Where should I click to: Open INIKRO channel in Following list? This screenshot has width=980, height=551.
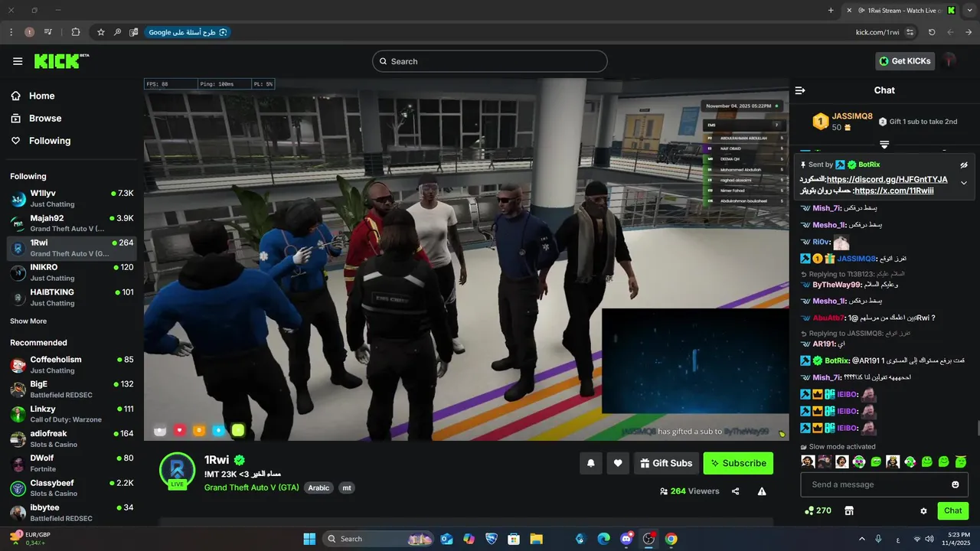pos(72,272)
